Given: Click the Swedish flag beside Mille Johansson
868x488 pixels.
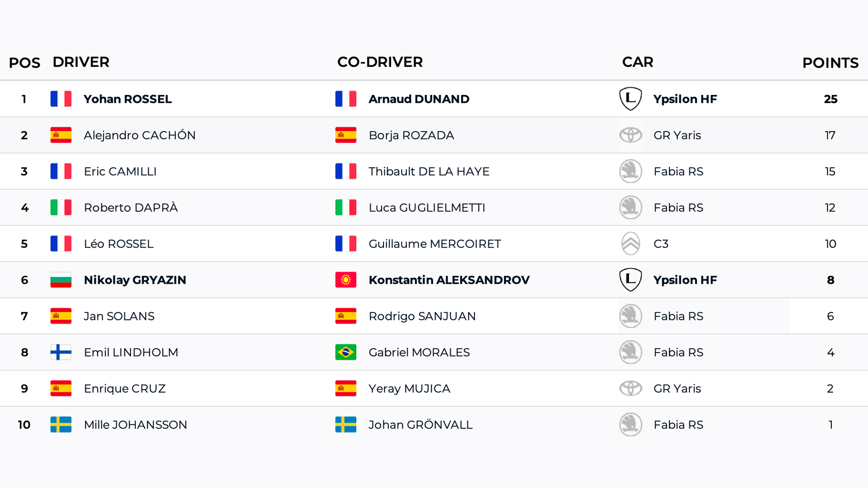Looking at the screenshot, I should 61,424.
